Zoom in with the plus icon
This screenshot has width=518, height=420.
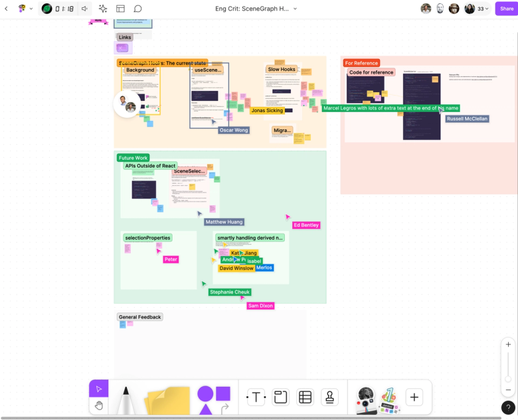click(508, 344)
